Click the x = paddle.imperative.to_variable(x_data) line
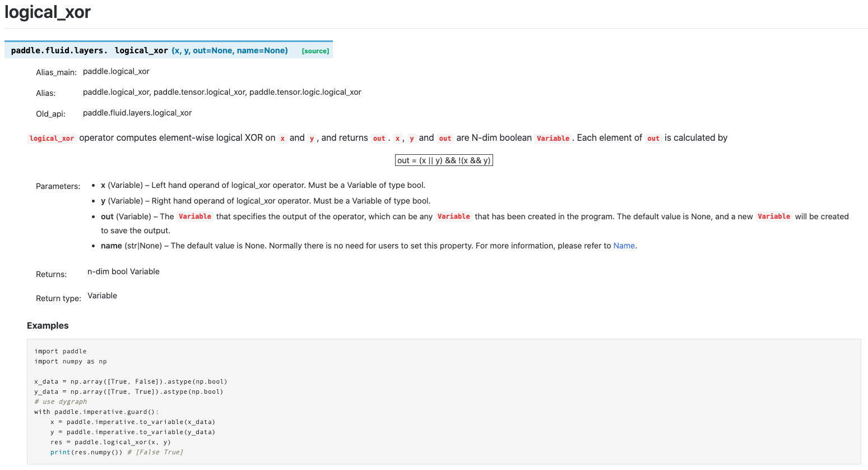This screenshot has width=868, height=470. pos(133,422)
